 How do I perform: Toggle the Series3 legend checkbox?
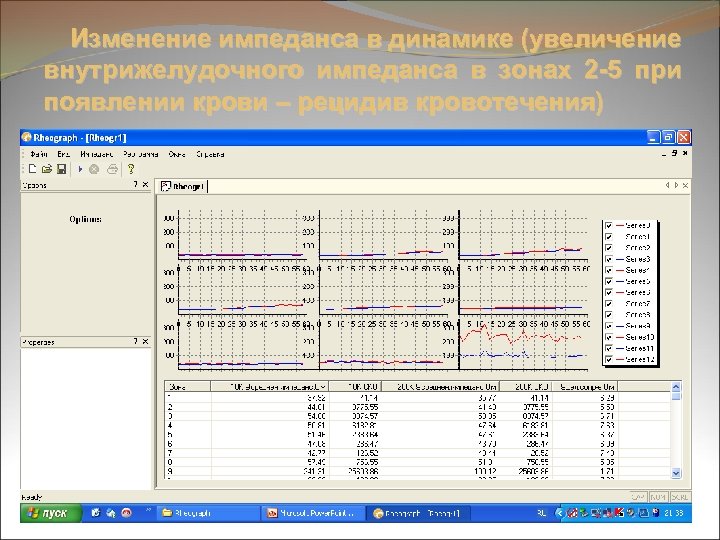[x=609, y=259]
